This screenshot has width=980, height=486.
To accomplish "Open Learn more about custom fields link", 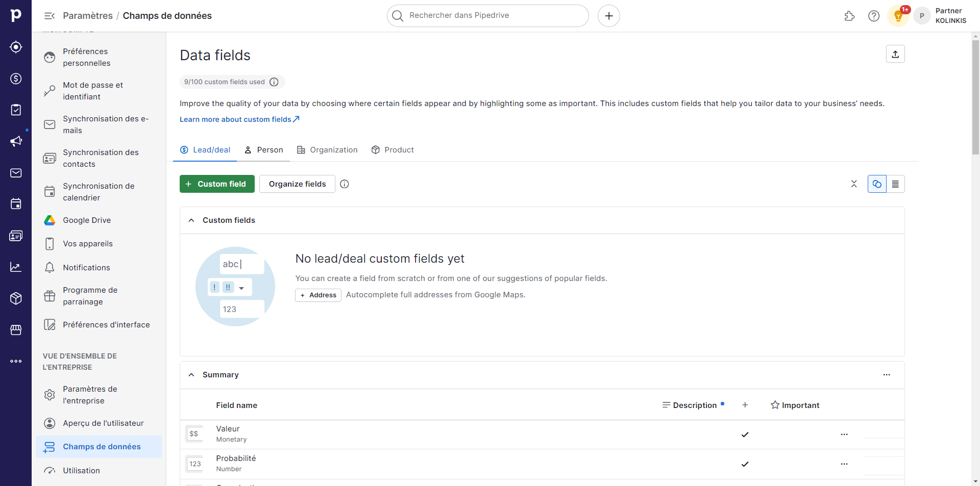I will (239, 119).
